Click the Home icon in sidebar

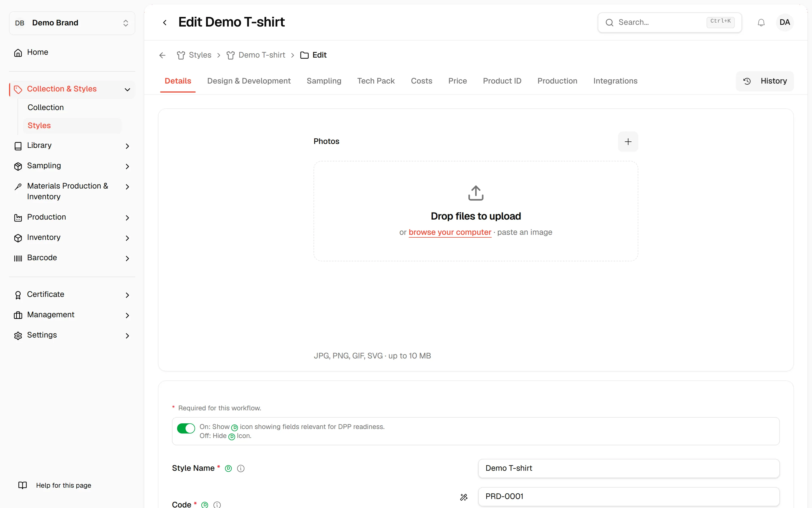pyautogui.click(x=18, y=53)
